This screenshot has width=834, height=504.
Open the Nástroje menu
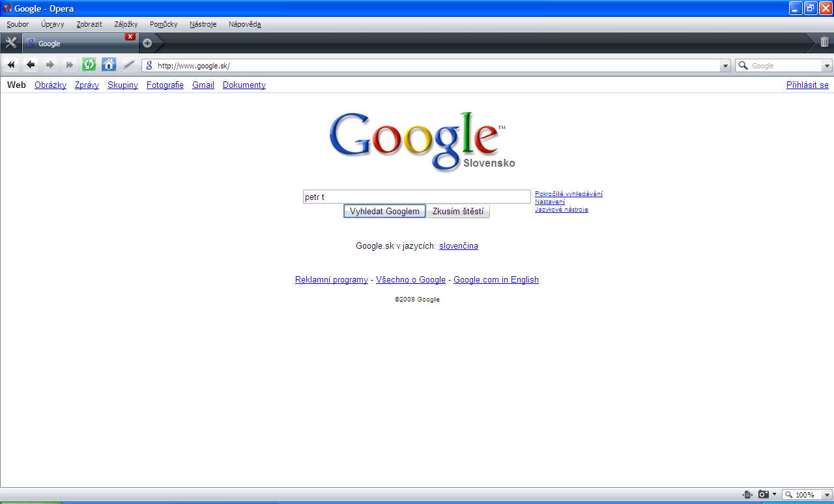pyautogui.click(x=203, y=24)
